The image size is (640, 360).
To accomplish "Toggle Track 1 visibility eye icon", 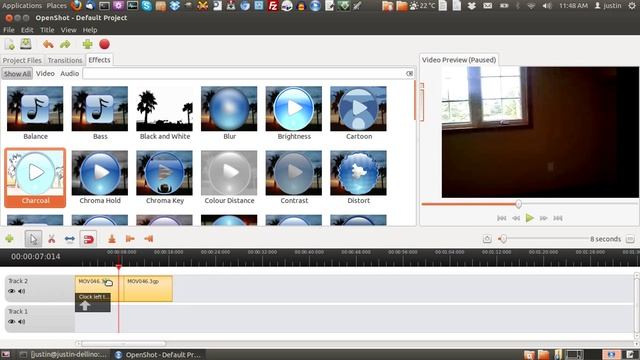I will click(11, 322).
